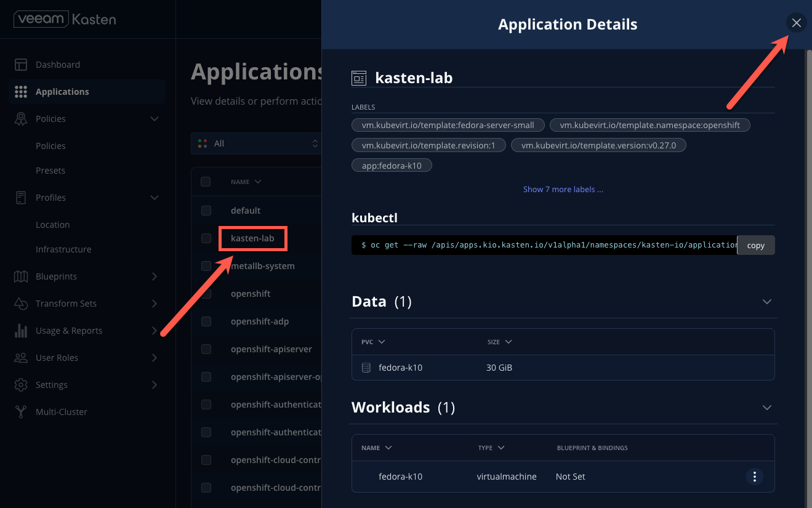Expand the Blueprints sidebar chevron
The width and height of the screenshot is (812, 508).
(155, 276)
